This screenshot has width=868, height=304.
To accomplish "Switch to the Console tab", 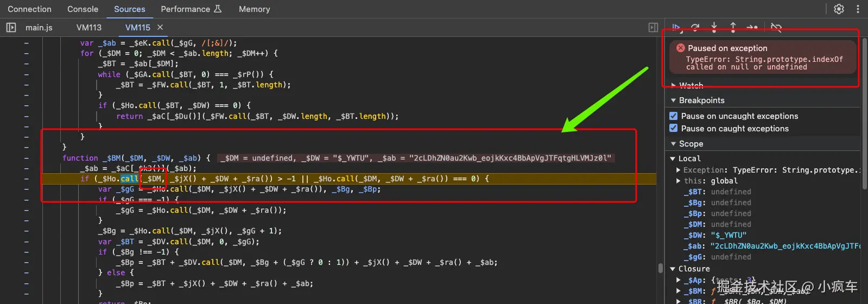I will pos(83,9).
